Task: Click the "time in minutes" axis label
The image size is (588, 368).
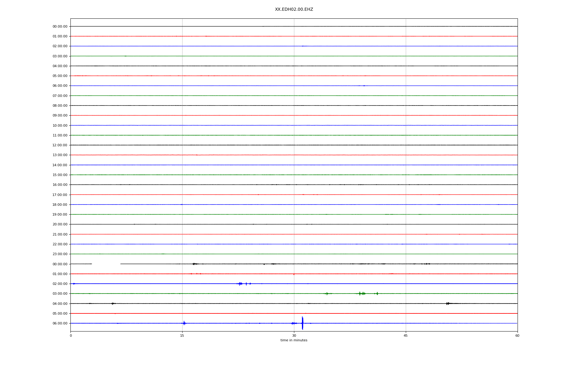Action: (294, 340)
